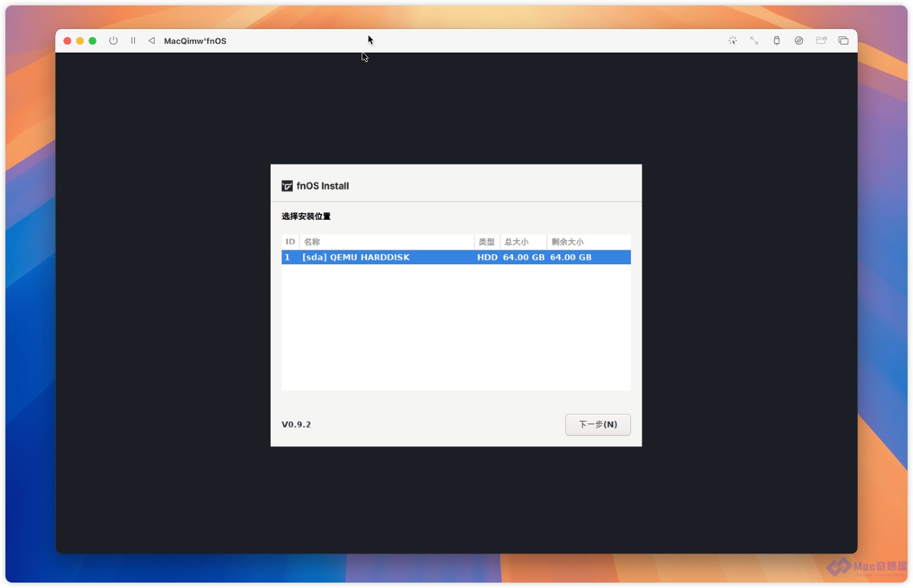Select the [sda] QEMU HARDDISK row
Screen dimensions: 913x588
(x=456, y=257)
